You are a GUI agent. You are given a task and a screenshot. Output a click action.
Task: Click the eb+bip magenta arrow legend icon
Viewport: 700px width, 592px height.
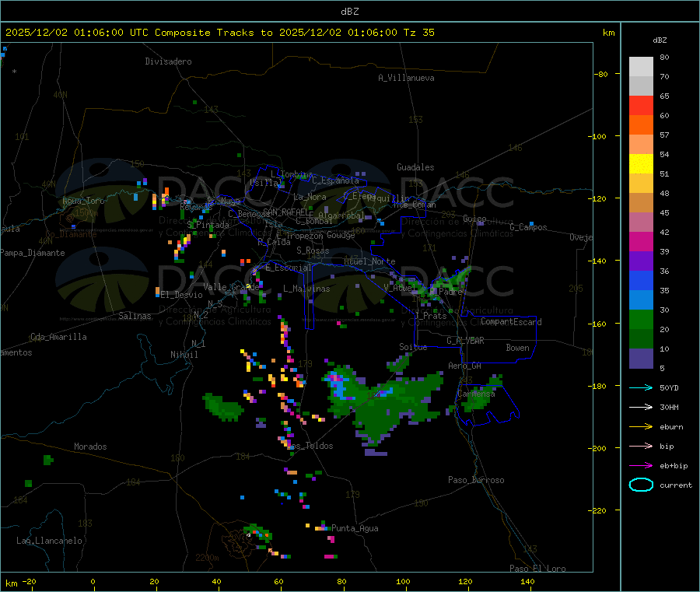[641, 466]
